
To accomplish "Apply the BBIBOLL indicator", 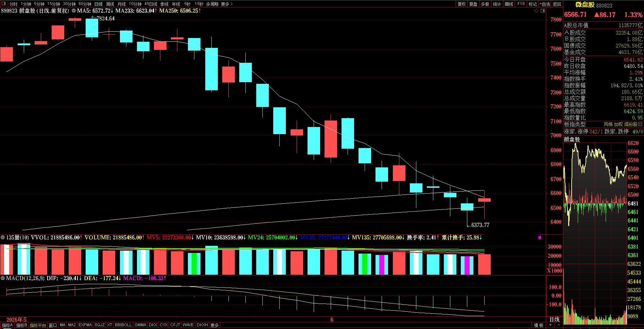I will point(123,325).
